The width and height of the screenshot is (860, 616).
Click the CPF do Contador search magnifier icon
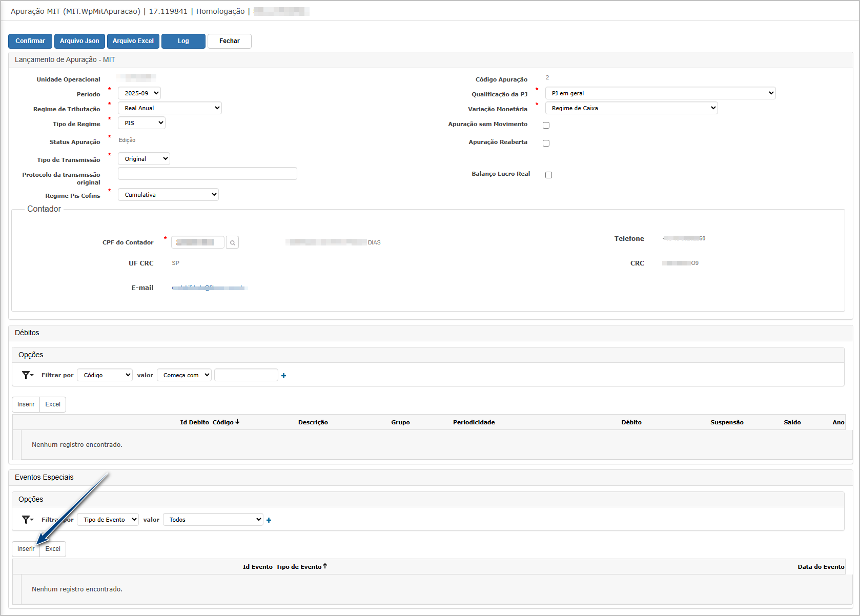pyautogui.click(x=232, y=243)
